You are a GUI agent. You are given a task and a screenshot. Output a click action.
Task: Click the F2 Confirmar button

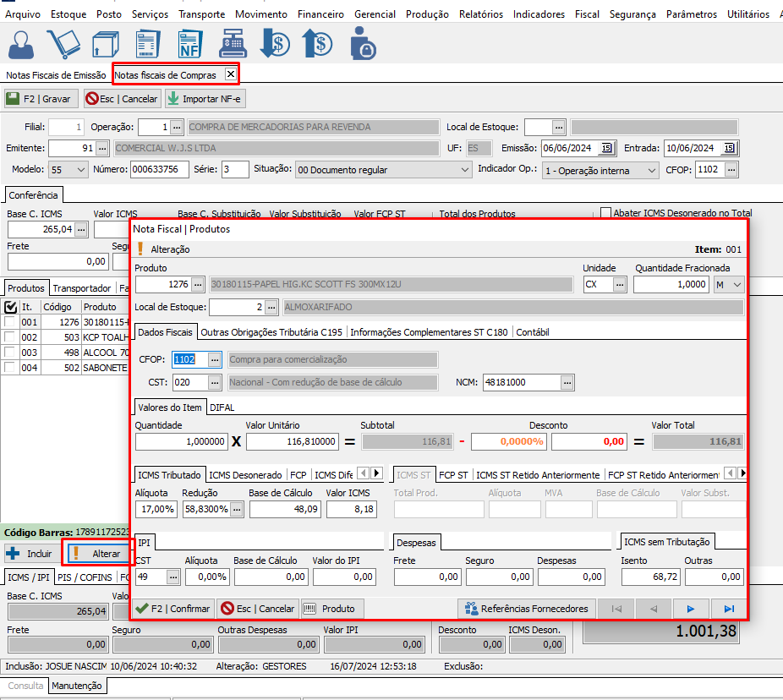tap(172, 609)
